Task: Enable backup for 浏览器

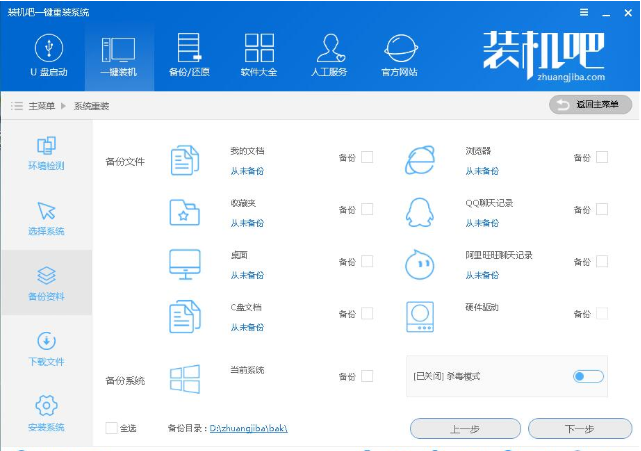Action: 602,157
